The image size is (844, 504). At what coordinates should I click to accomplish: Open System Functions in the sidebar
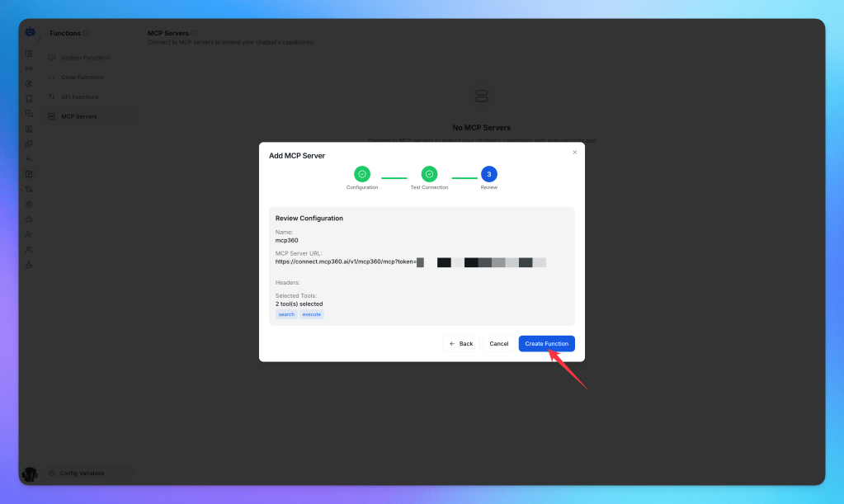pos(84,58)
